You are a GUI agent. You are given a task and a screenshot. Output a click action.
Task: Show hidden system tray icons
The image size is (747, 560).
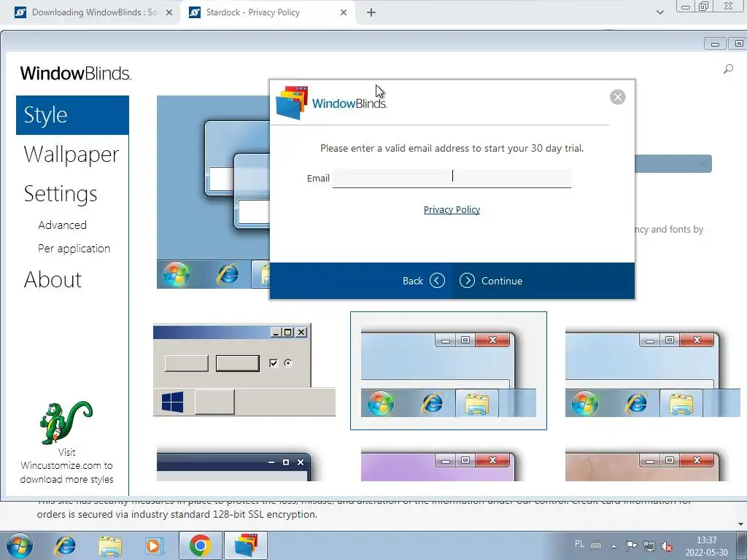(x=614, y=546)
